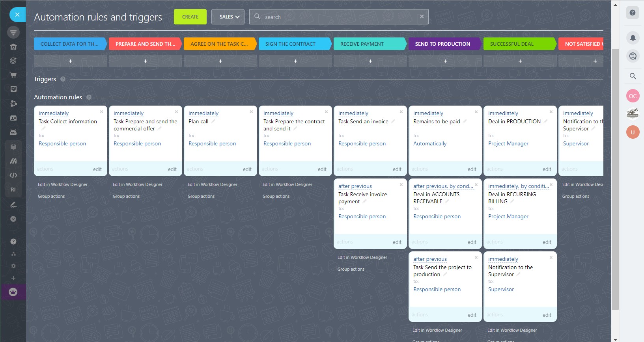644x342 pixels.
Task: Click the Triggers help question mark
Action: click(63, 79)
